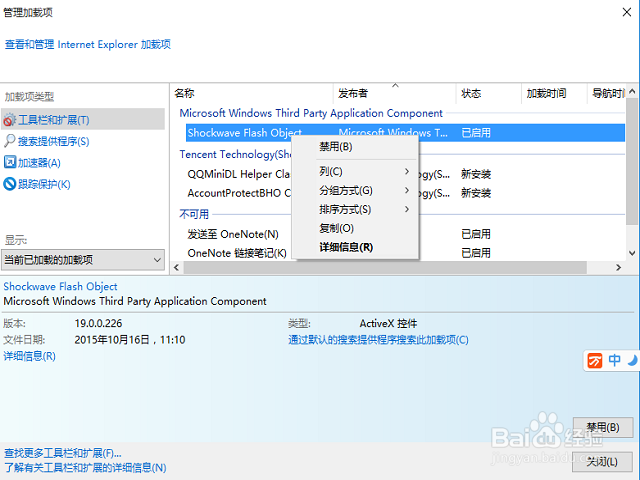The image size is (640, 480).
Task: Select 跟踪保护(K) add-on type
Action: pos(44,184)
